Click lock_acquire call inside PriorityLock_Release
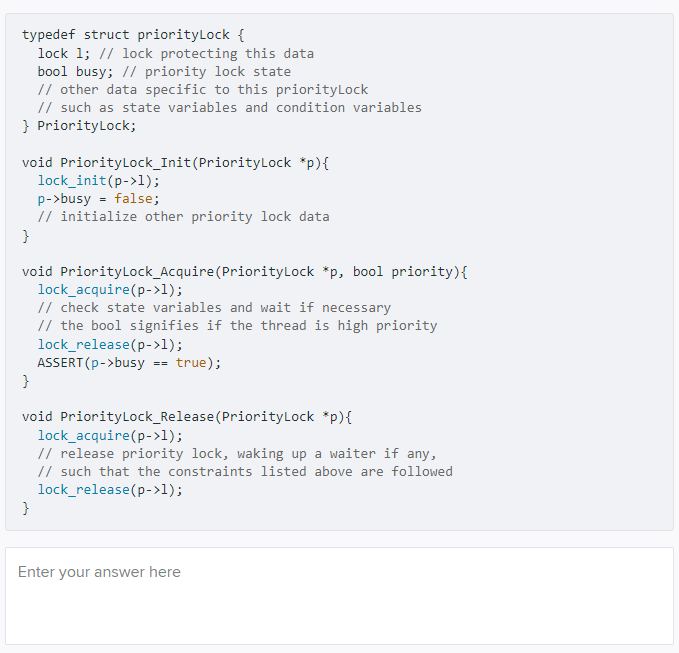 (x=110, y=436)
